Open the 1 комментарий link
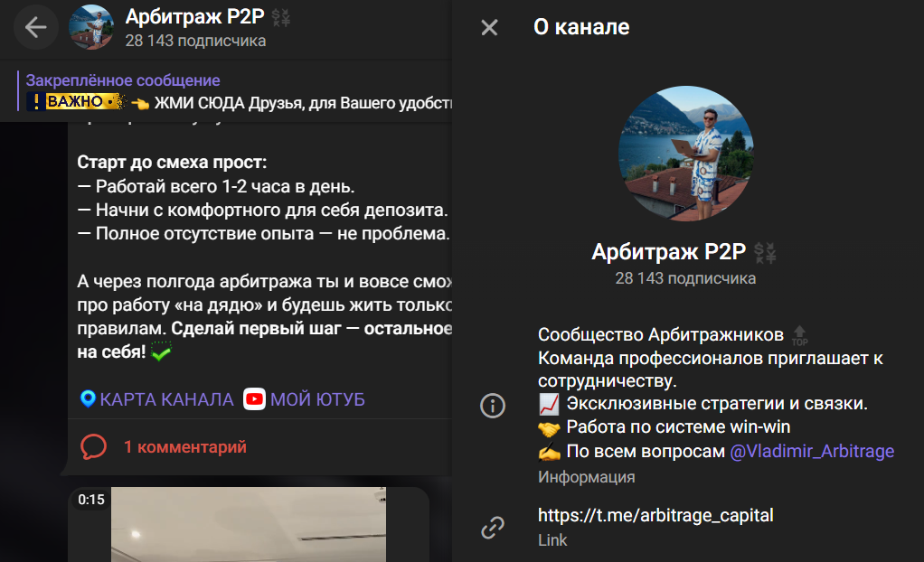 pos(185,446)
